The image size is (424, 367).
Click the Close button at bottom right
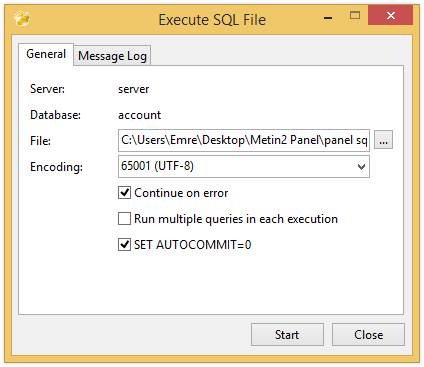click(x=368, y=335)
